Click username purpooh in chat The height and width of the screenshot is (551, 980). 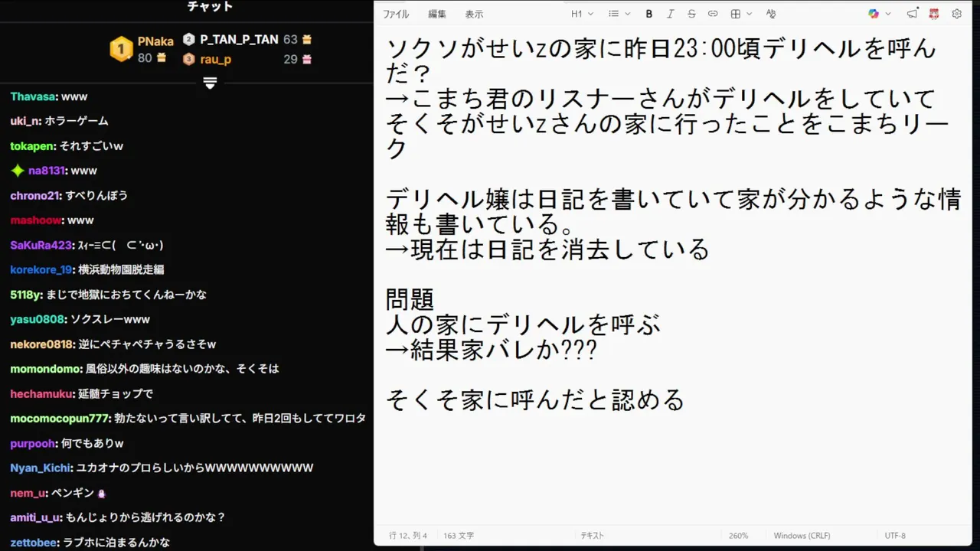(34, 444)
